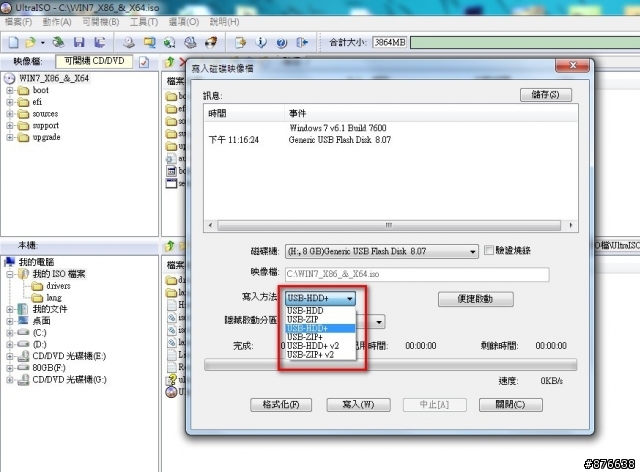
Task: Toggle the 驗證燒錄 checkbox
Action: click(489, 250)
